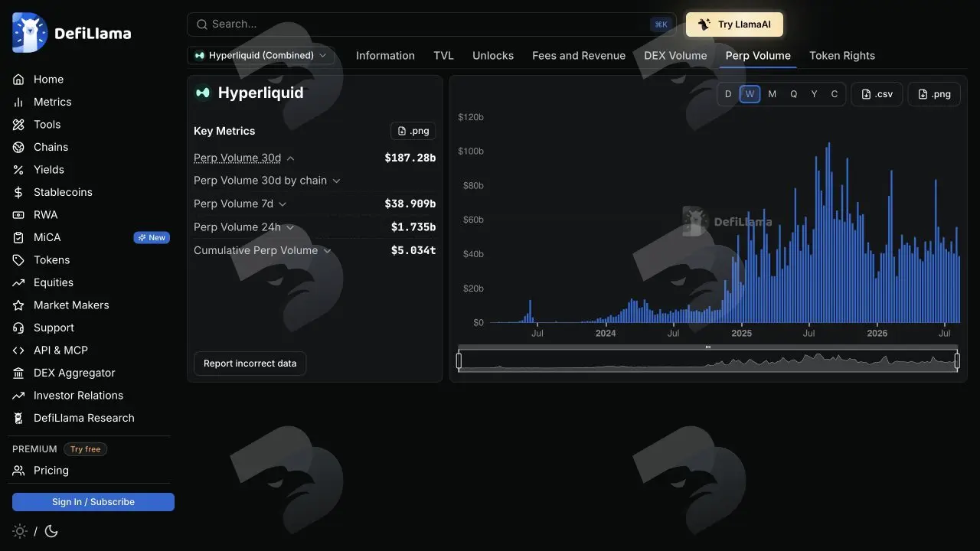Switch to dark theme moon icon
This screenshot has height=551, width=980.
tap(51, 531)
